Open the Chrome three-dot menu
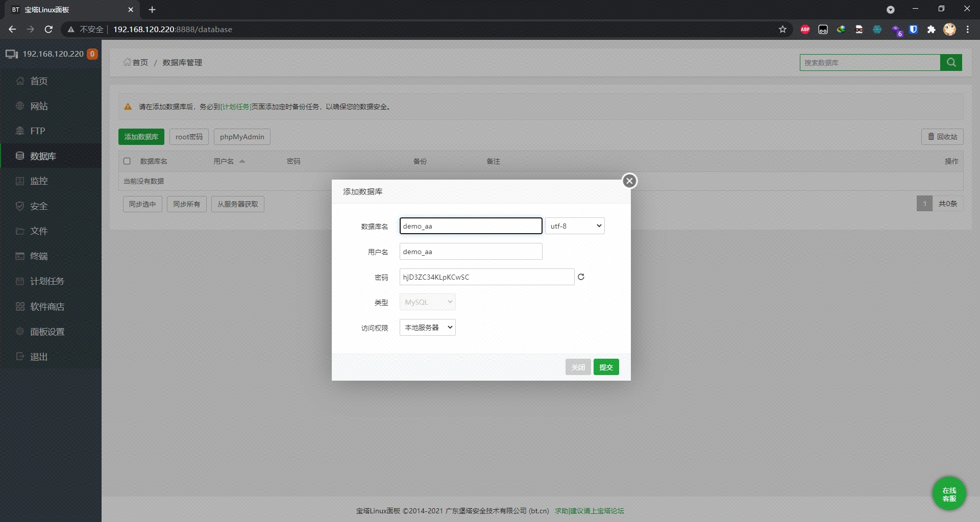The width and height of the screenshot is (980, 522). [x=968, y=30]
